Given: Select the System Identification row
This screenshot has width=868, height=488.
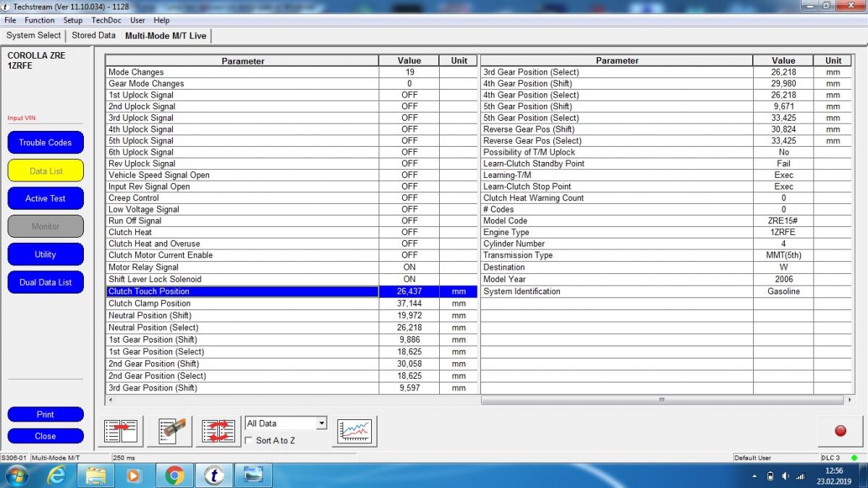Looking at the screenshot, I should (x=667, y=291).
